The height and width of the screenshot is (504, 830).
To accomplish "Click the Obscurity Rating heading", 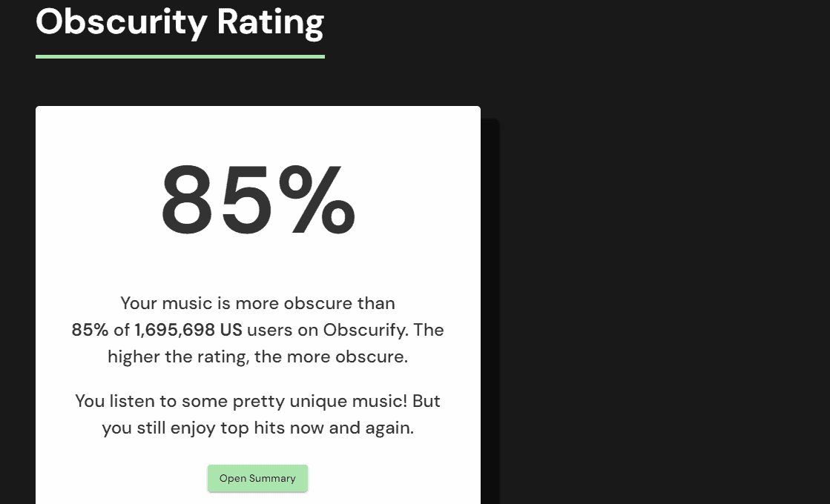I will 180,22.
